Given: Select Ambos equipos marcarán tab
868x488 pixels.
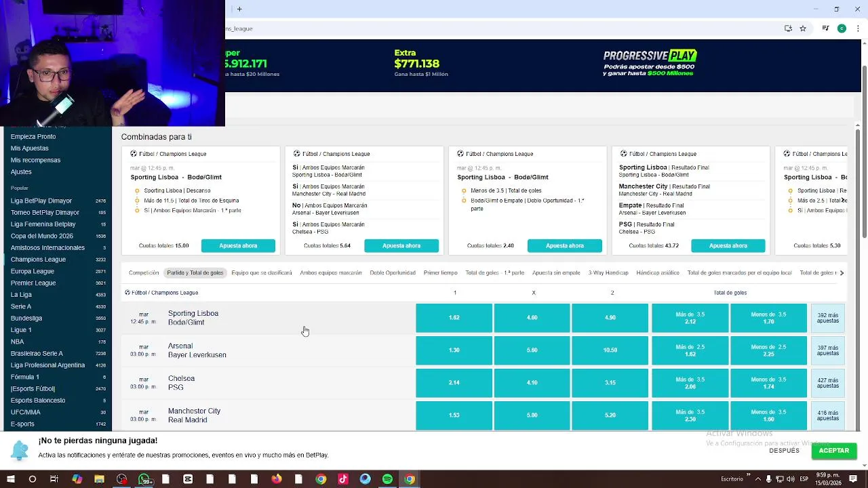Looking at the screenshot, I should tap(331, 272).
